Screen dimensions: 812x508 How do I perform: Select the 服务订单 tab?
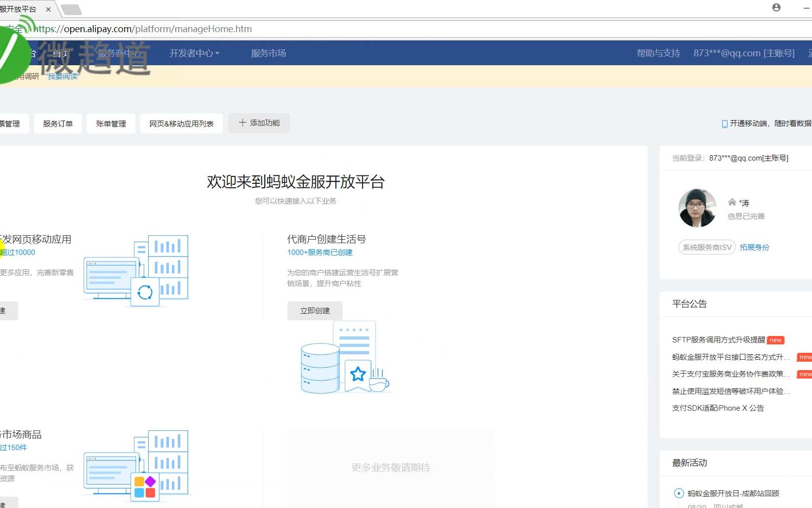[58, 124]
